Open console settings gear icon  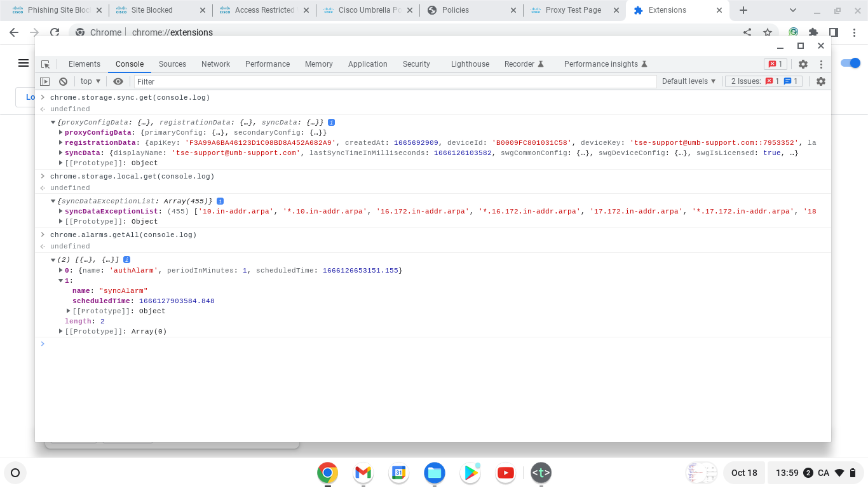(821, 81)
